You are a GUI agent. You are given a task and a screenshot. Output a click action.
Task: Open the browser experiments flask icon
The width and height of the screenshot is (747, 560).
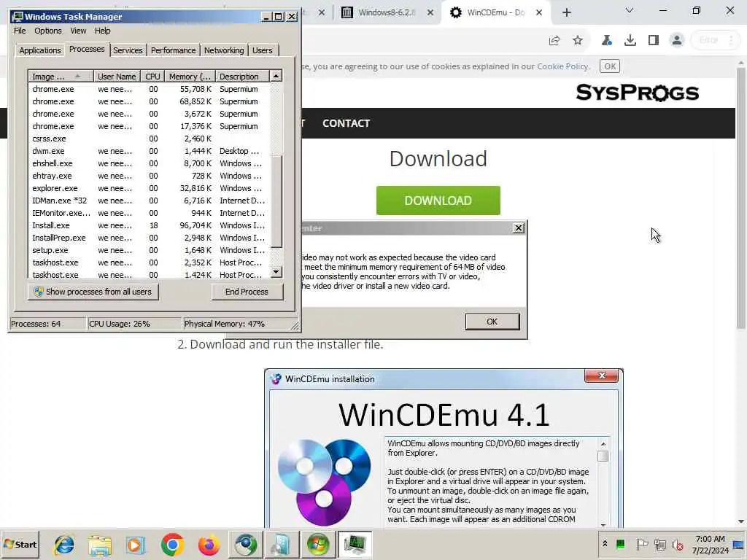pyautogui.click(x=606, y=41)
